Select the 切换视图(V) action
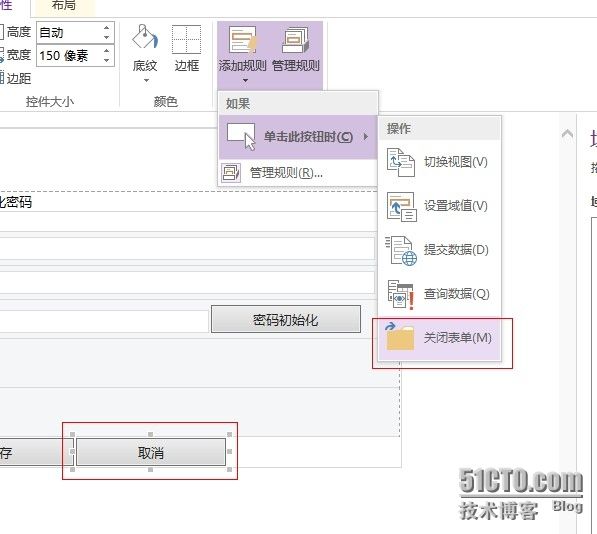The height and width of the screenshot is (534, 597). click(x=439, y=162)
